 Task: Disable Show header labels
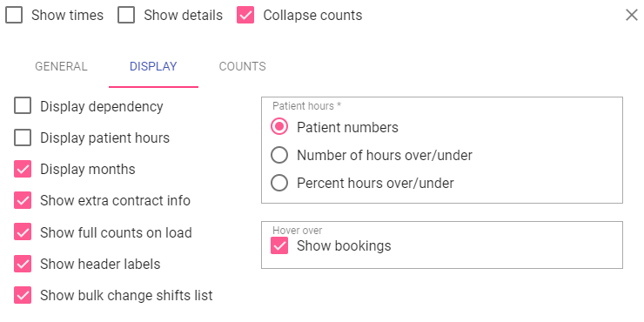click(23, 264)
